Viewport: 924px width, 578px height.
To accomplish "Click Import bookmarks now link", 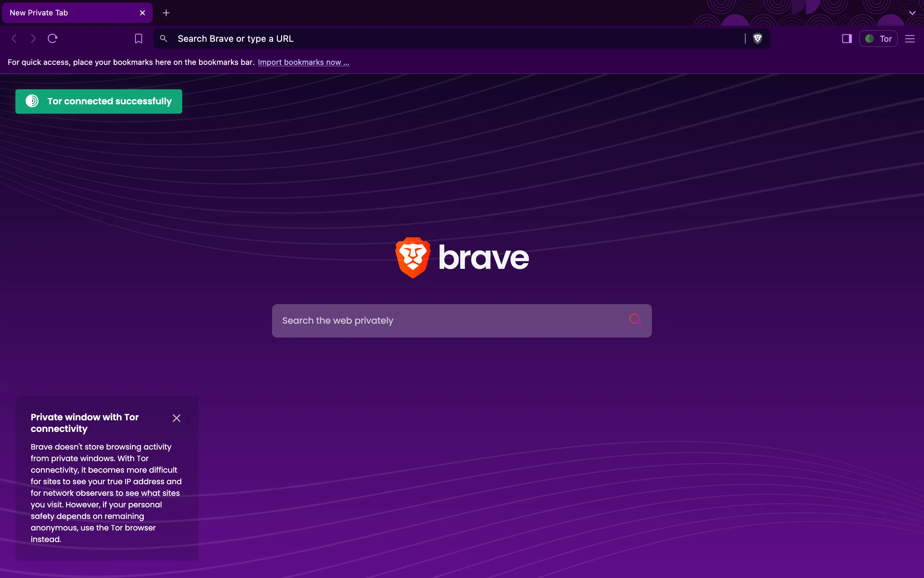I will tap(304, 62).
